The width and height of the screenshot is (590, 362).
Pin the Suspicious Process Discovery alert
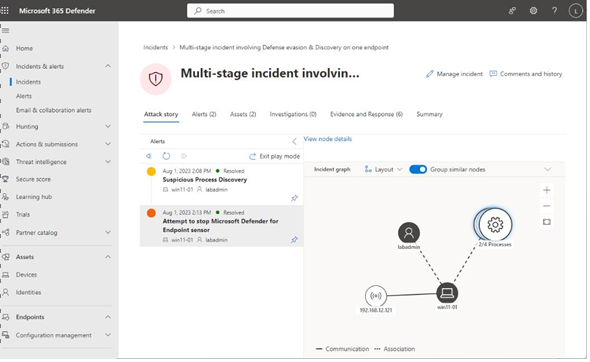tap(294, 198)
